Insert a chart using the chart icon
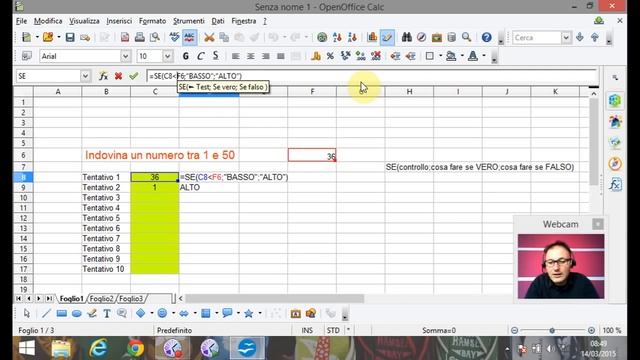The height and width of the screenshot is (360, 640). [x=372, y=38]
